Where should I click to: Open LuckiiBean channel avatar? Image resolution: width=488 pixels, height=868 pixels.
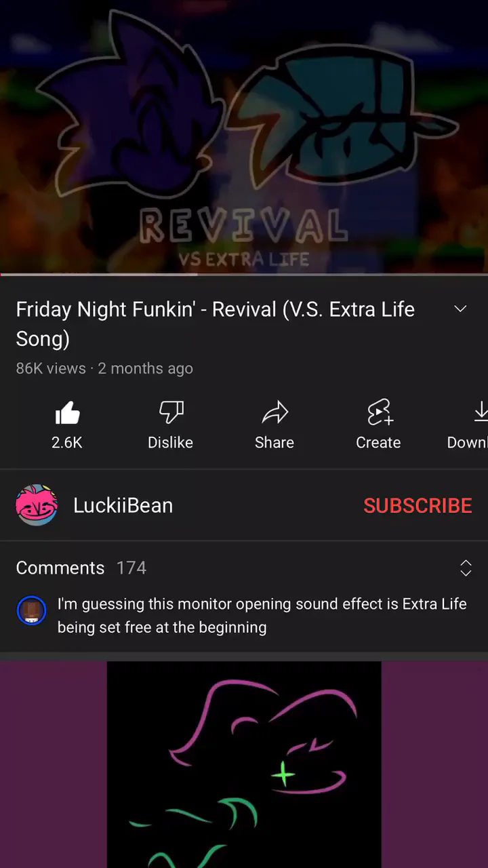37,505
